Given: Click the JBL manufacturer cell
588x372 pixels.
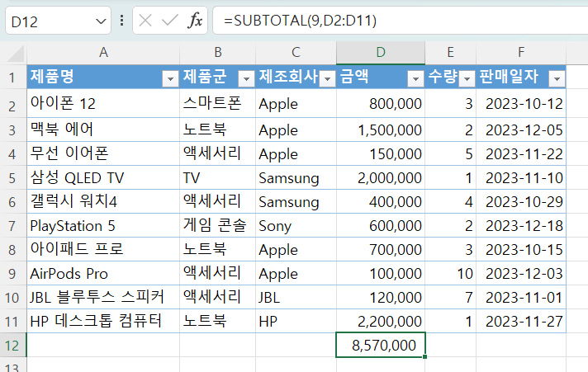Looking at the screenshot, I should coord(296,298).
